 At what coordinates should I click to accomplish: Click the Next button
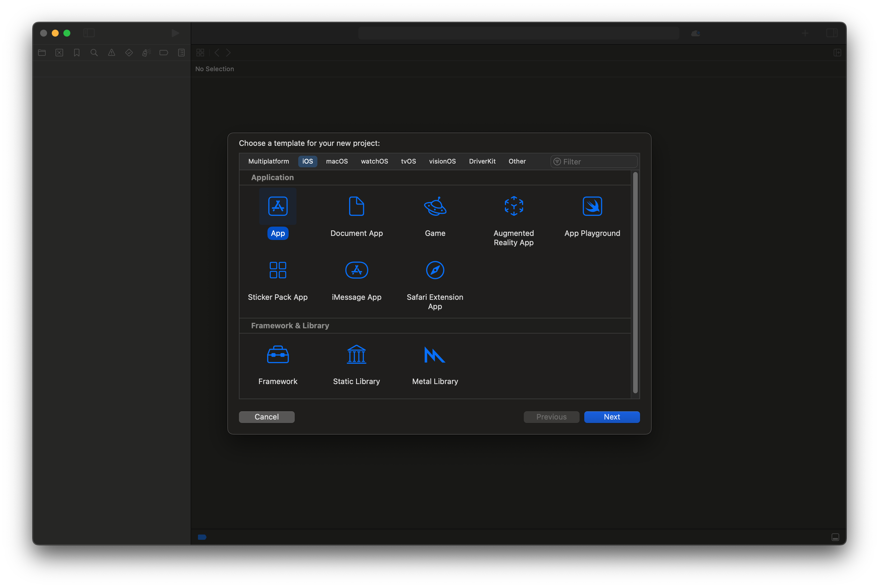coord(612,417)
